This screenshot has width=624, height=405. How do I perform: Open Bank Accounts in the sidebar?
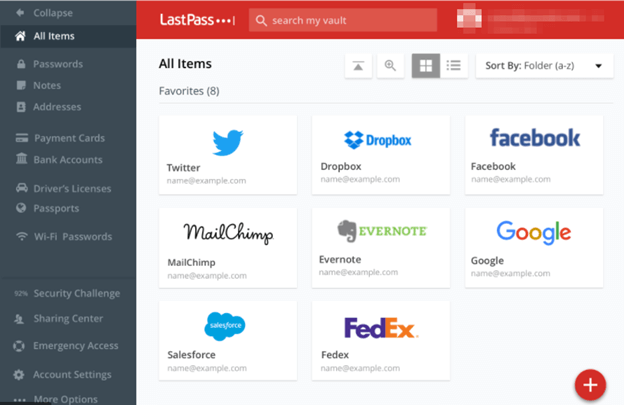pyautogui.click(x=68, y=160)
